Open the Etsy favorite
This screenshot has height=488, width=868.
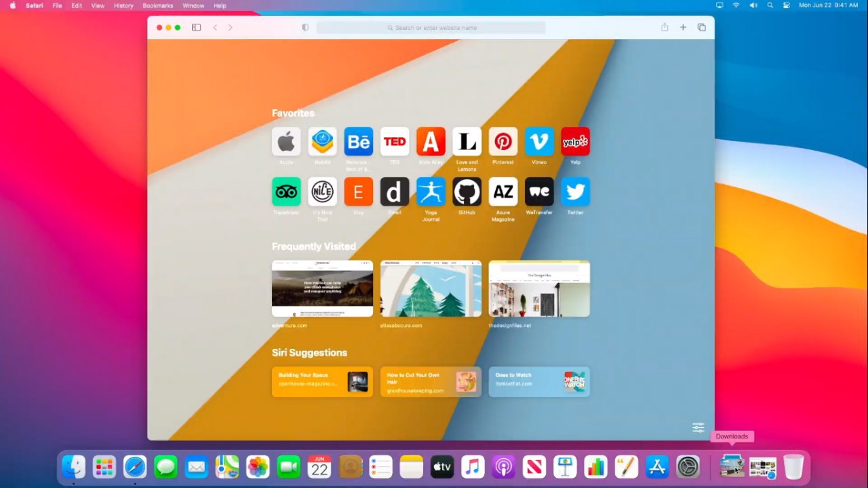click(358, 191)
